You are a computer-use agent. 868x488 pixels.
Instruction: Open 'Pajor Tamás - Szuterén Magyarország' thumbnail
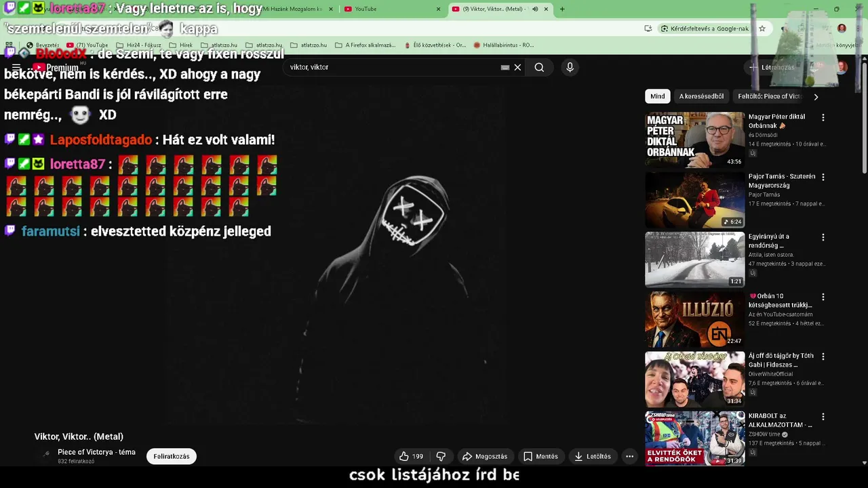click(x=694, y=200)
